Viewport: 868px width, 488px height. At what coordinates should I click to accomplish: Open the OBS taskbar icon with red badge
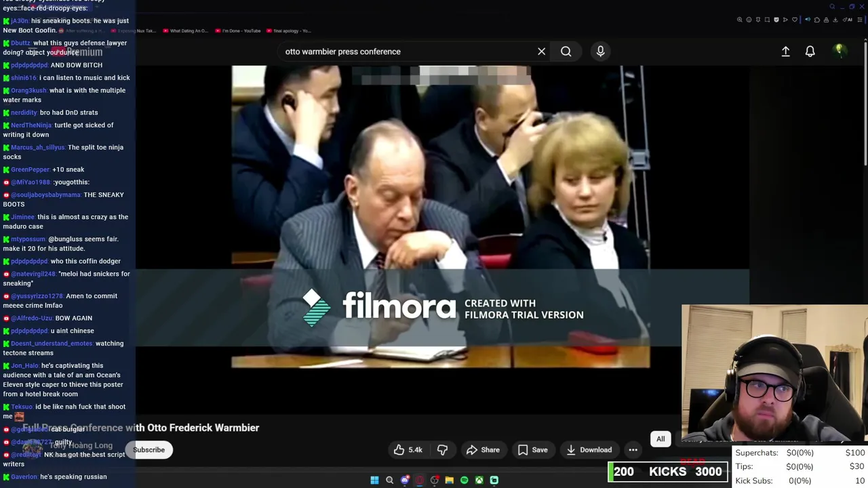point(435,480)
